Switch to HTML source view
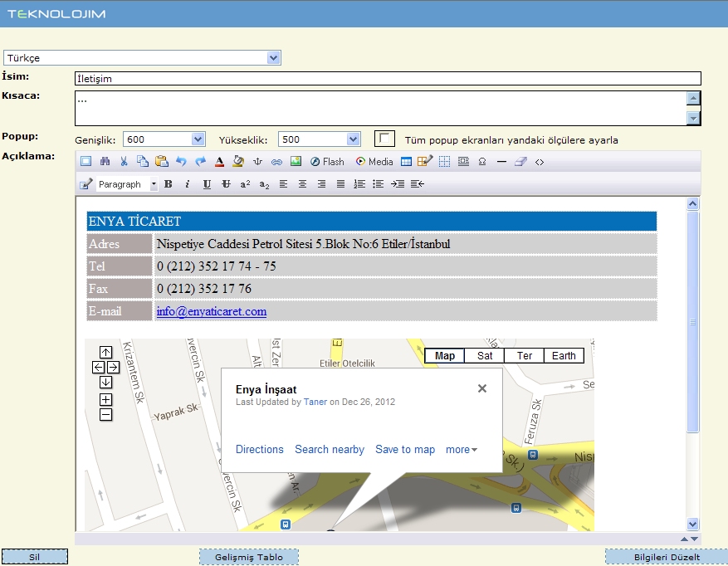This screenshot has width=728, height=566. click(540, 162)
